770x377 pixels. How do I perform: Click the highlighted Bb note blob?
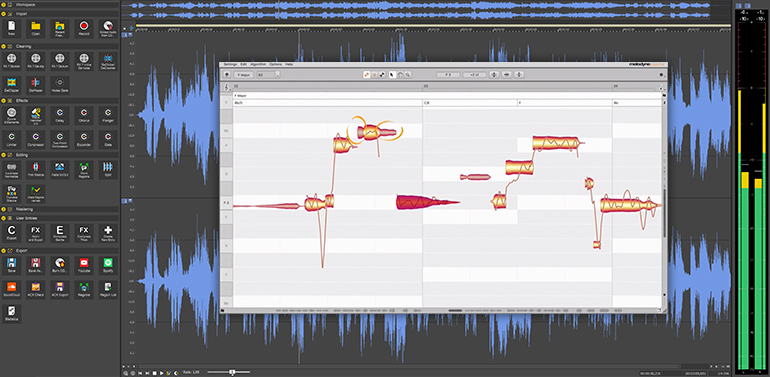click(376, 132)
